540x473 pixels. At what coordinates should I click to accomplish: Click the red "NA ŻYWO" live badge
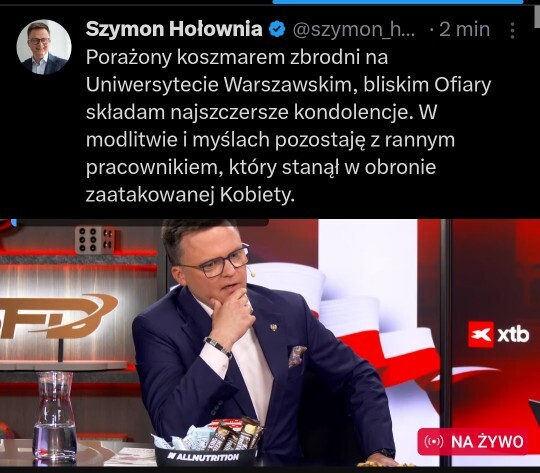473,441
